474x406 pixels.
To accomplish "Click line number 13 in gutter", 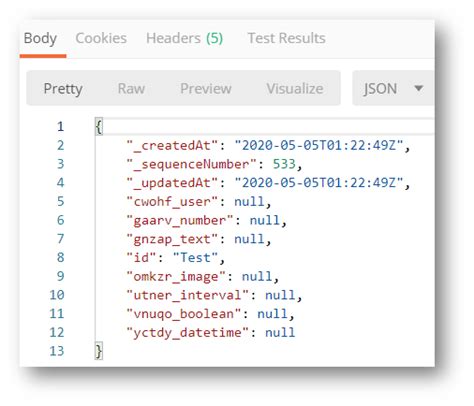I will (x=57, y=351).
